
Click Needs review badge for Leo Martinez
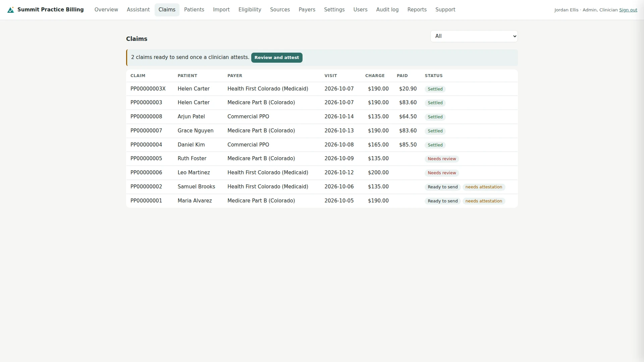click(442, 173)
